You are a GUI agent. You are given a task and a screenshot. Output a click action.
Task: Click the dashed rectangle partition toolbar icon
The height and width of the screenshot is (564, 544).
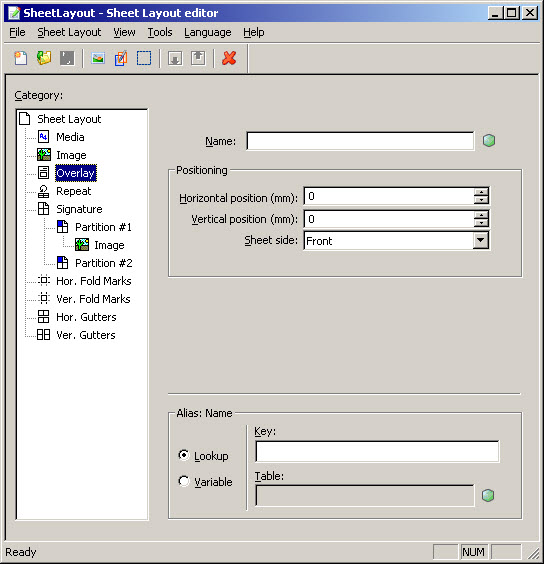tap(144, 58)
